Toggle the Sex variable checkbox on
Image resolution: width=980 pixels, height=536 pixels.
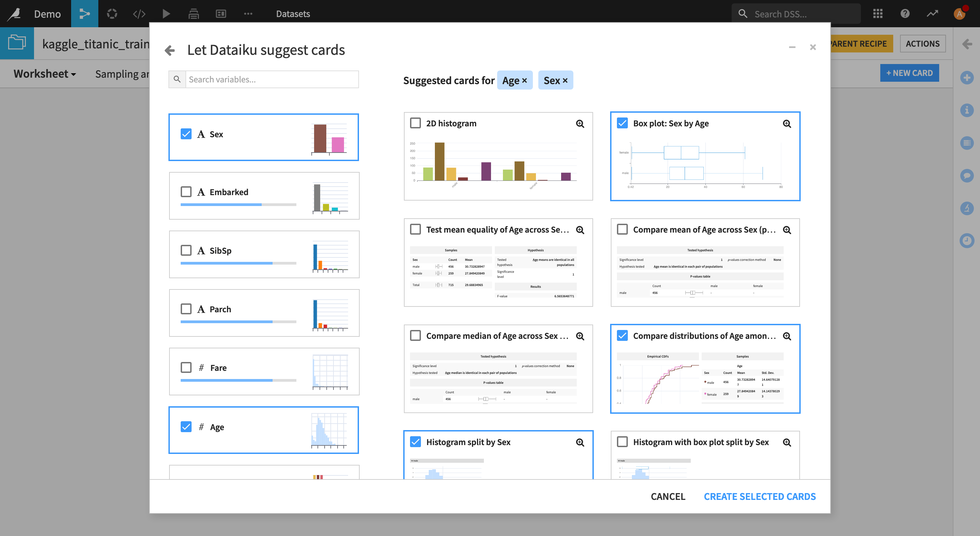tap(186, 134)
